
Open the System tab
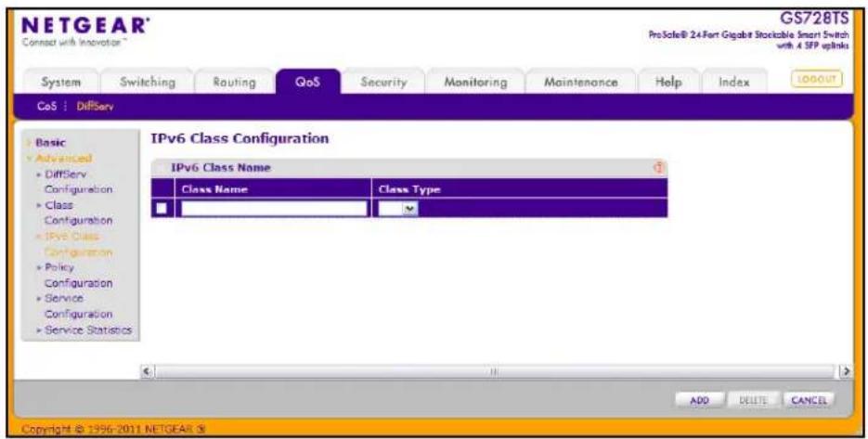tap(61, 82)
